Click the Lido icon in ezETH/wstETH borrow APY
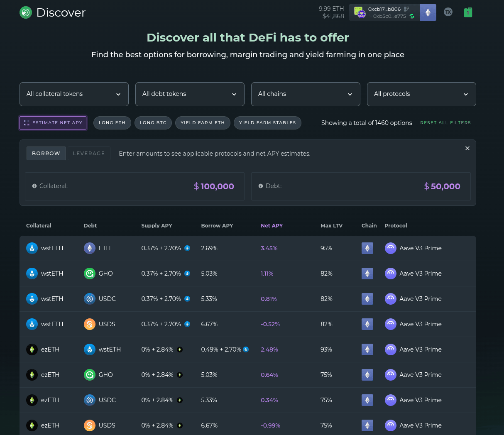504x435 pixels. tap(246, 349)
